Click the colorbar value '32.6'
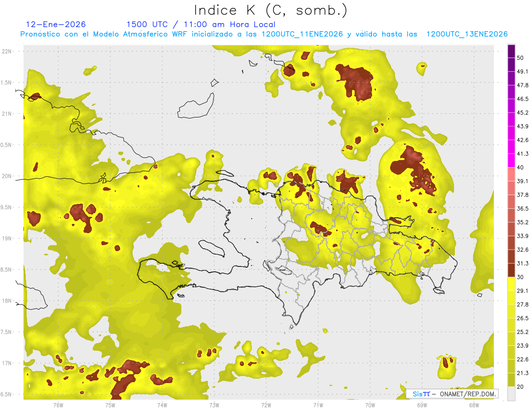This screenshot has width=532, height=411. click(x=522, y=250)
